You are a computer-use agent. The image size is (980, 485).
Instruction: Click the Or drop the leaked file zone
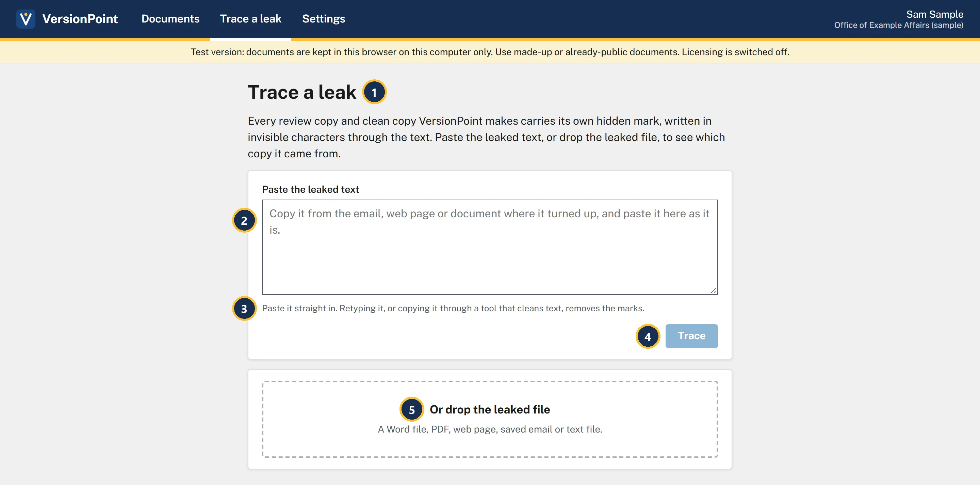490,419
